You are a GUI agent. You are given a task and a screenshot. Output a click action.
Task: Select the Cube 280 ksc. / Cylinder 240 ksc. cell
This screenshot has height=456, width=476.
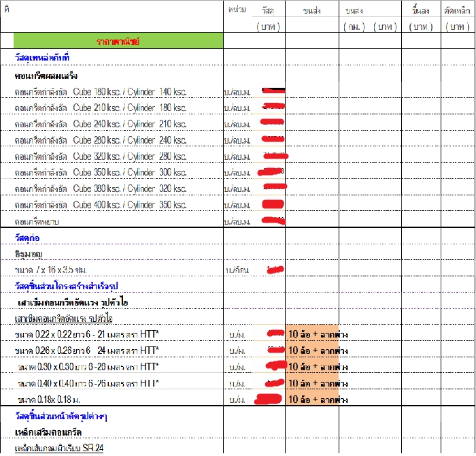click(101, 140)
